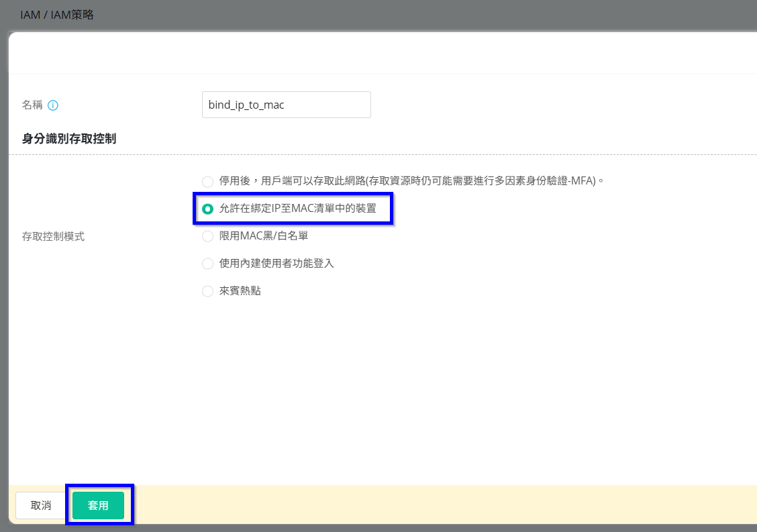Click the IAM breadcrumb root
Viewport: 757px width, 532px height.
click(x=30, y=15)
